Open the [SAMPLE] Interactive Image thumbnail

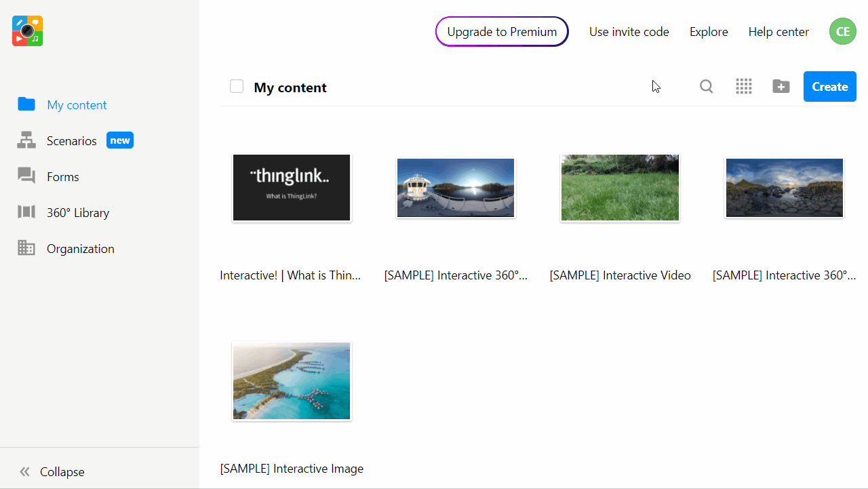291,380
